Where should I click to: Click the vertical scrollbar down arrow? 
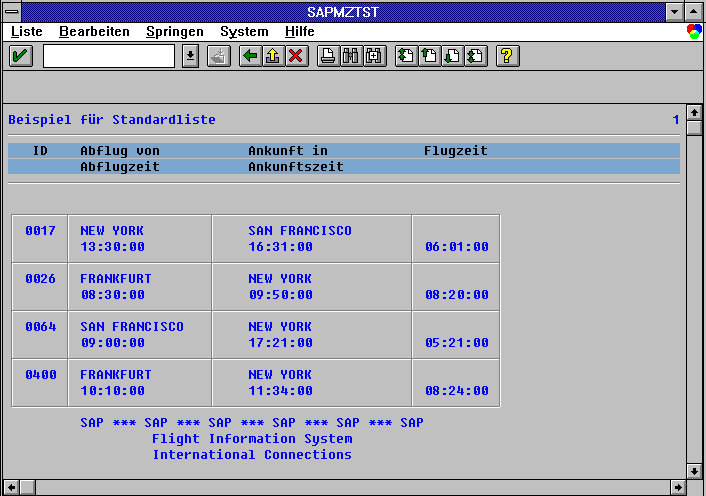tap(694, 470)
